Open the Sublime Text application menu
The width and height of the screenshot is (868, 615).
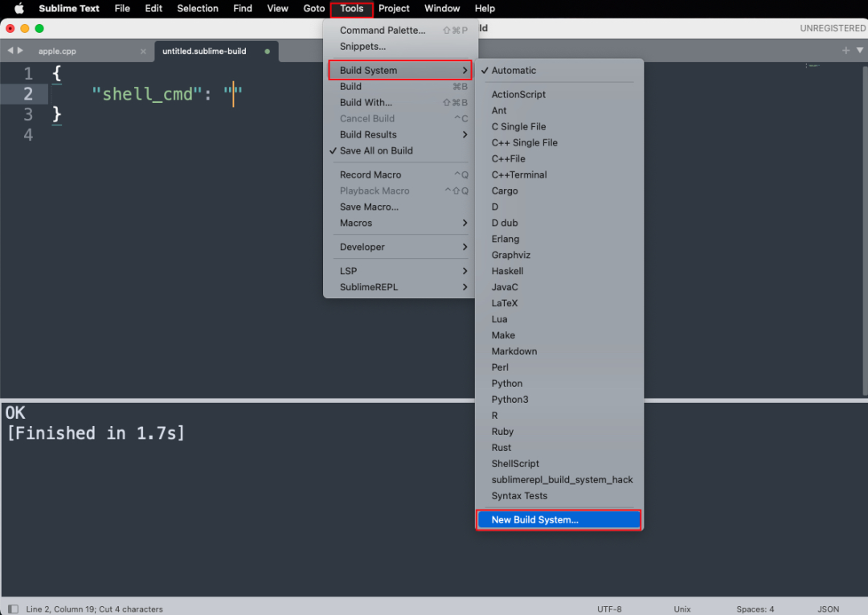pyautogui.click(x=69, y=8)
